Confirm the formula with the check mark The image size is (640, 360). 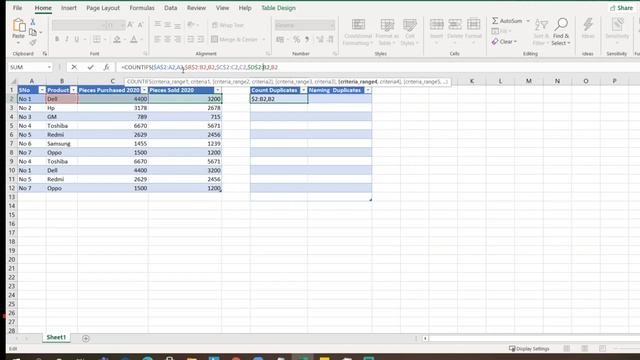pos(90,67)
